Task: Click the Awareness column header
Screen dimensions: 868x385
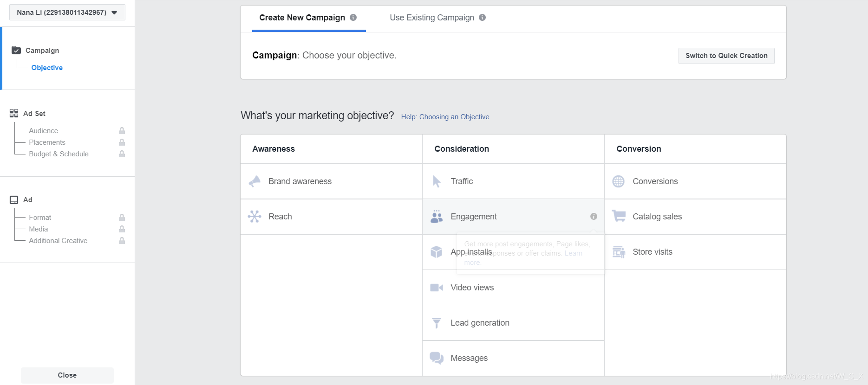Action: (x=274, y=149)
